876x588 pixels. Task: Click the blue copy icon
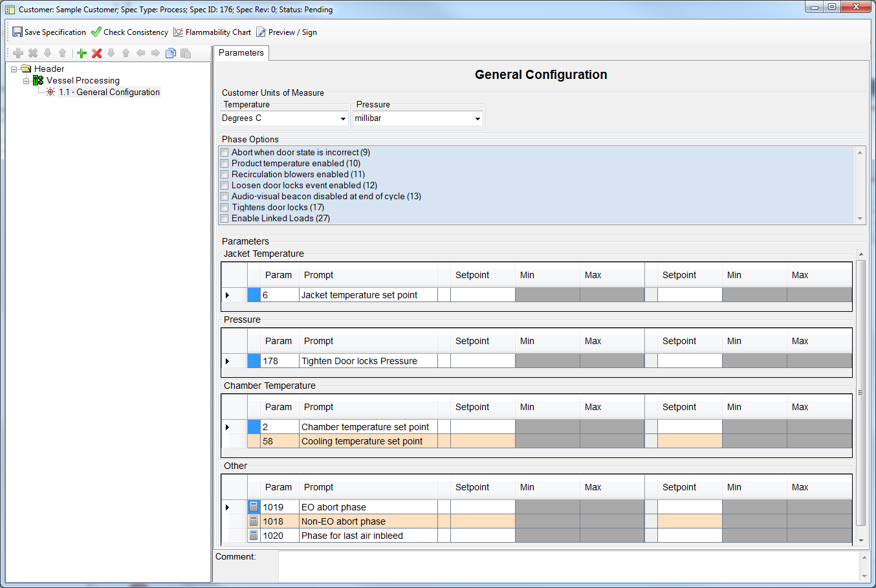[x=171, y=54]
